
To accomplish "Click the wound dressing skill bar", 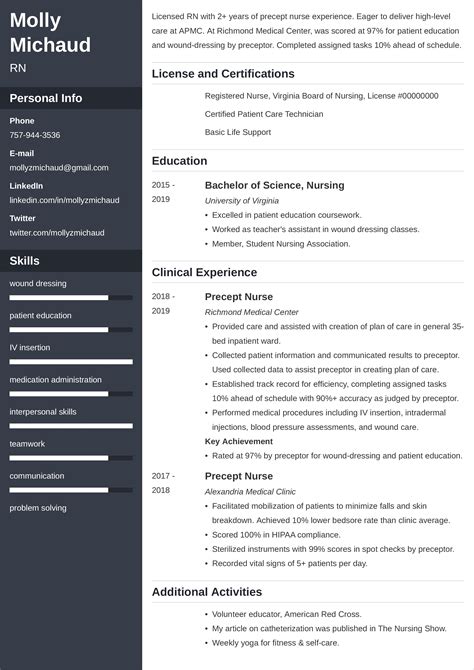I will 71,298.
